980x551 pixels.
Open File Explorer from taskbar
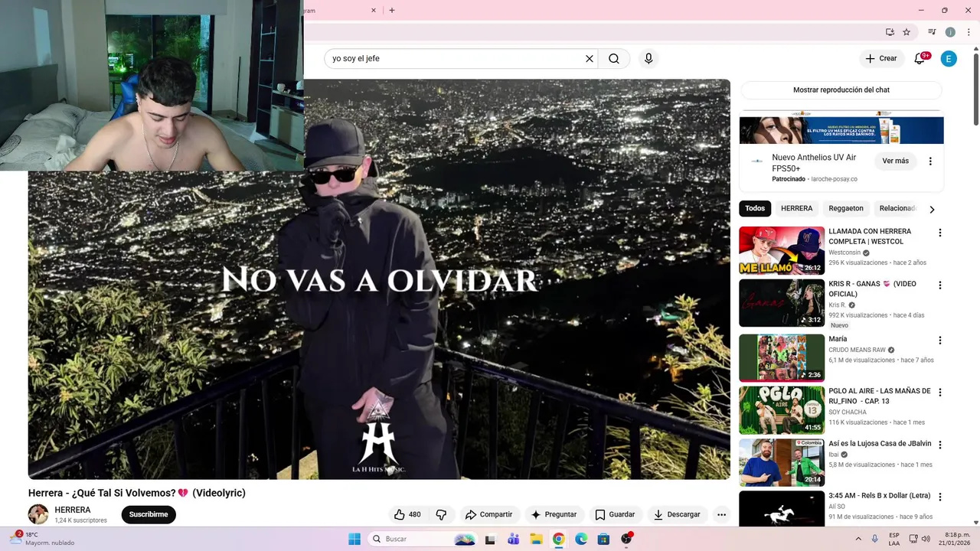point(536,539)
